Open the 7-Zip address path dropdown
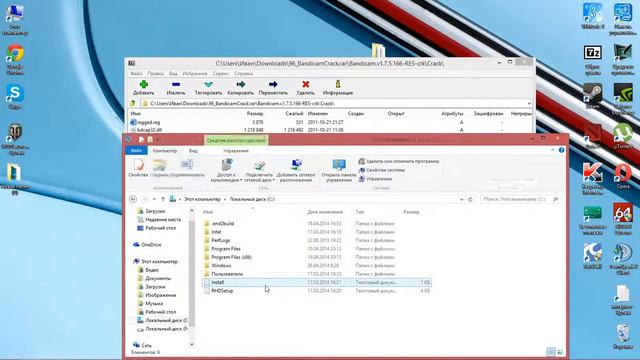Screen dimensions: 640x360 [x=529, y=104]
